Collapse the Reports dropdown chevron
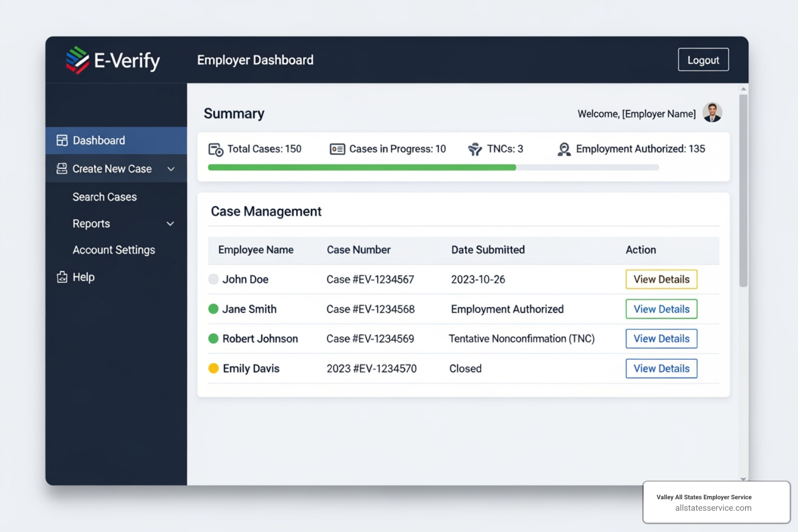 coord(170,223)
